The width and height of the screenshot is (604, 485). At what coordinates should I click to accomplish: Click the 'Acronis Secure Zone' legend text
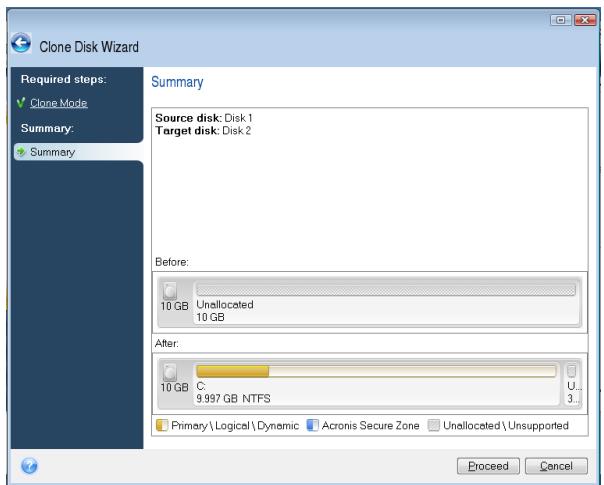coord(371,425)
